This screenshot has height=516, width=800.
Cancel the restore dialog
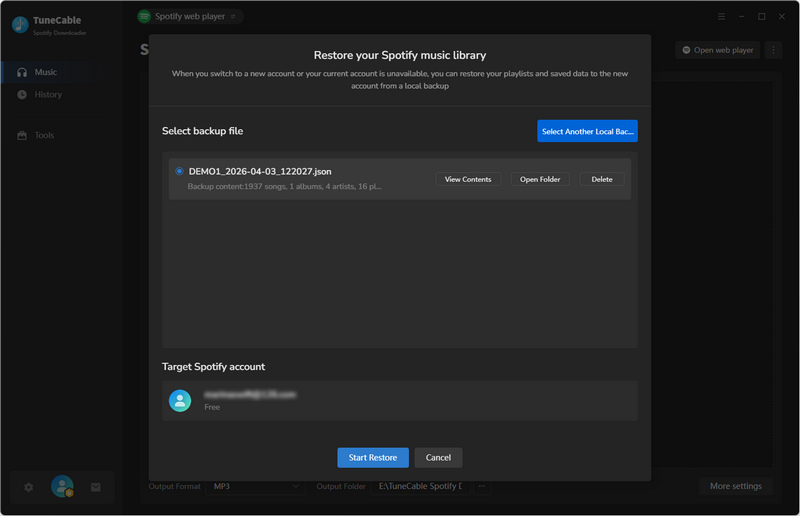pos(438,458)
